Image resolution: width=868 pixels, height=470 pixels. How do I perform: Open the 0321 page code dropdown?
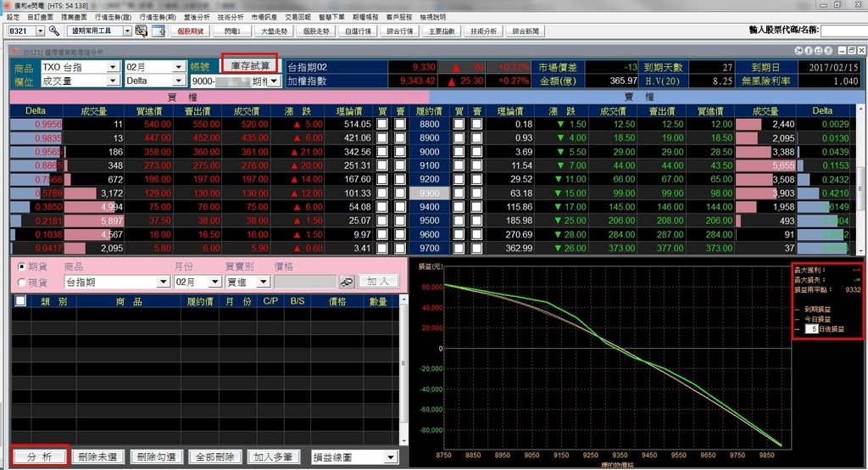(x=41, y=31)
